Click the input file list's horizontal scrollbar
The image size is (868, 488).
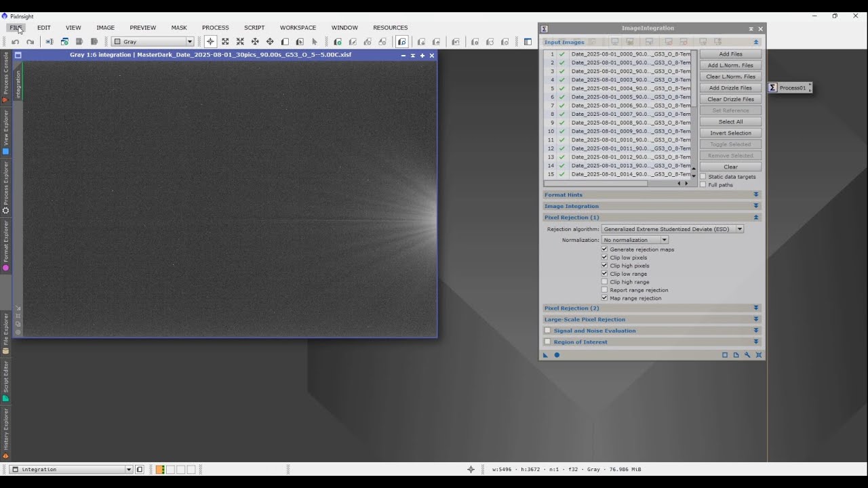click(597, 183)
